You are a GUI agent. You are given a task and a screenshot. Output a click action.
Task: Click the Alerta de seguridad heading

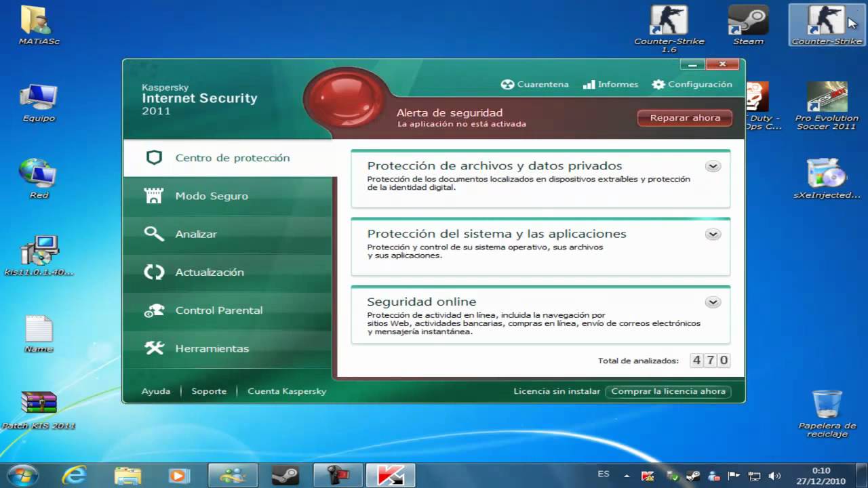[x=450, y=113]
